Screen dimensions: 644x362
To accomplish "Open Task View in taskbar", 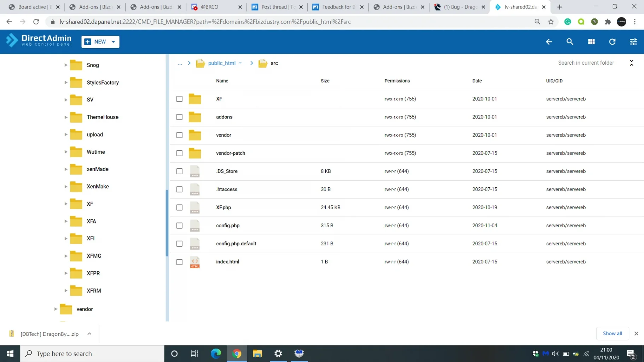I will [x=195, y=354].
